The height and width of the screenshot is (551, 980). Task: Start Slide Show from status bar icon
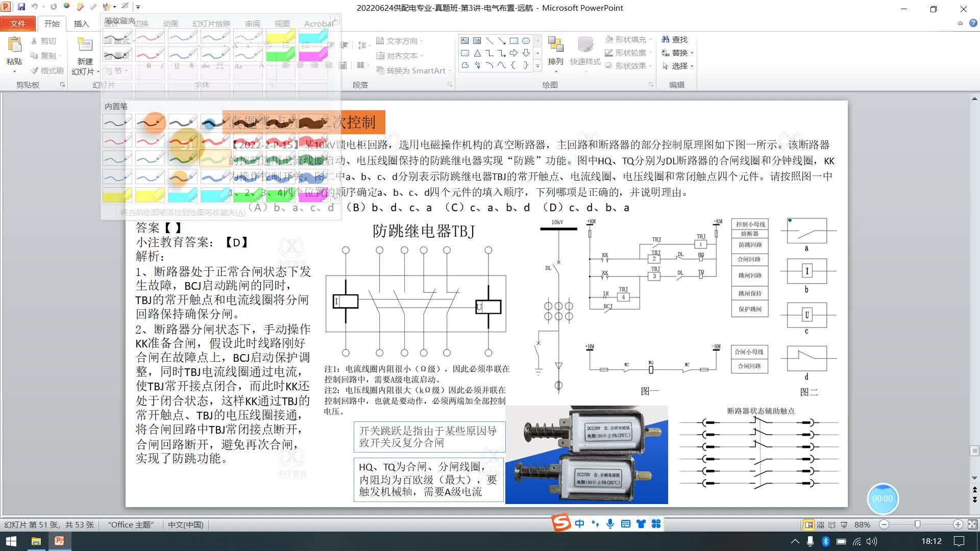point(844,524)
